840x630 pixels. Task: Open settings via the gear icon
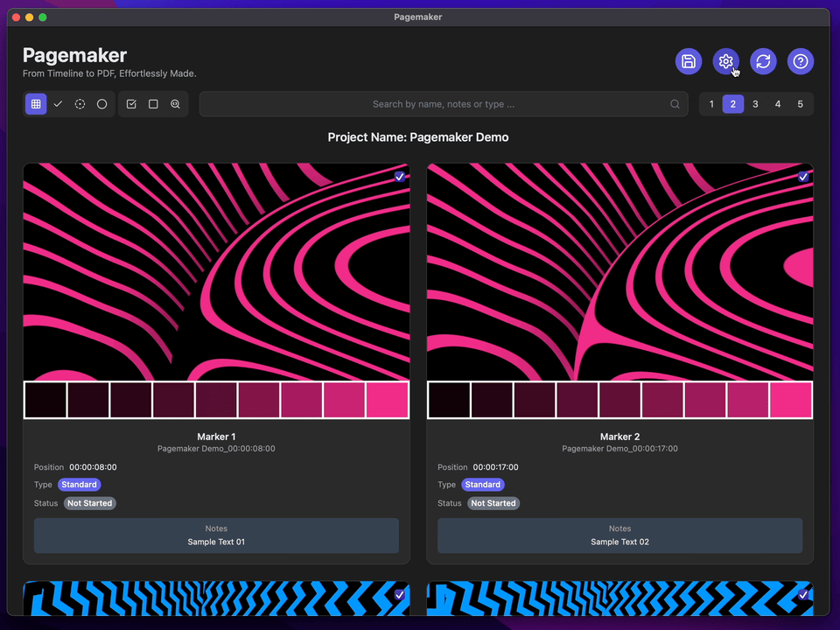(726, 61)
